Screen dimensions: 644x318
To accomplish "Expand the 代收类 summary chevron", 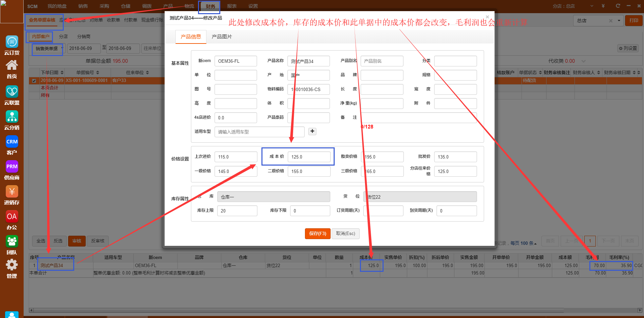I will pos(583,61).
